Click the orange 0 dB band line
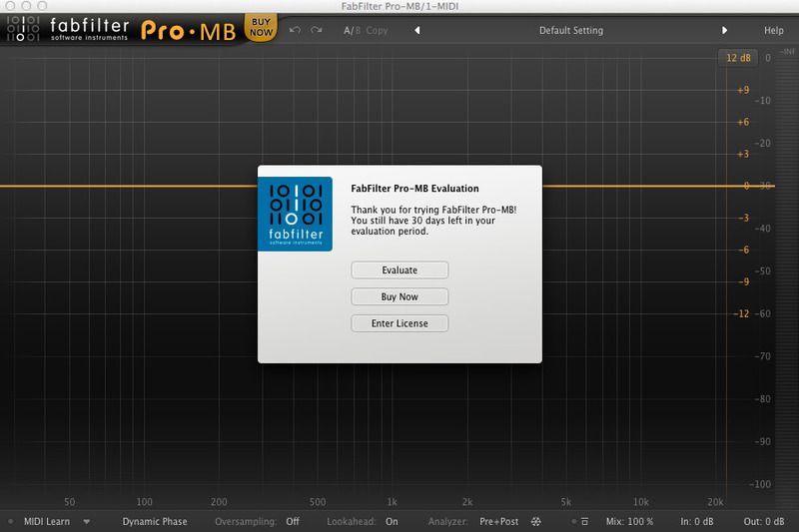 tap(129, 186)
